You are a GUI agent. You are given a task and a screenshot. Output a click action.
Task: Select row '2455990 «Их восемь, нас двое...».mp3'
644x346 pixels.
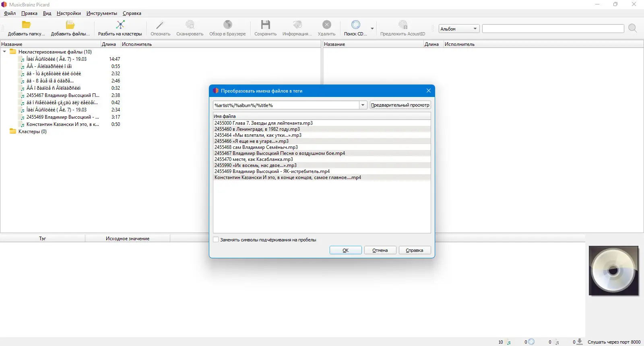[322, 165]
